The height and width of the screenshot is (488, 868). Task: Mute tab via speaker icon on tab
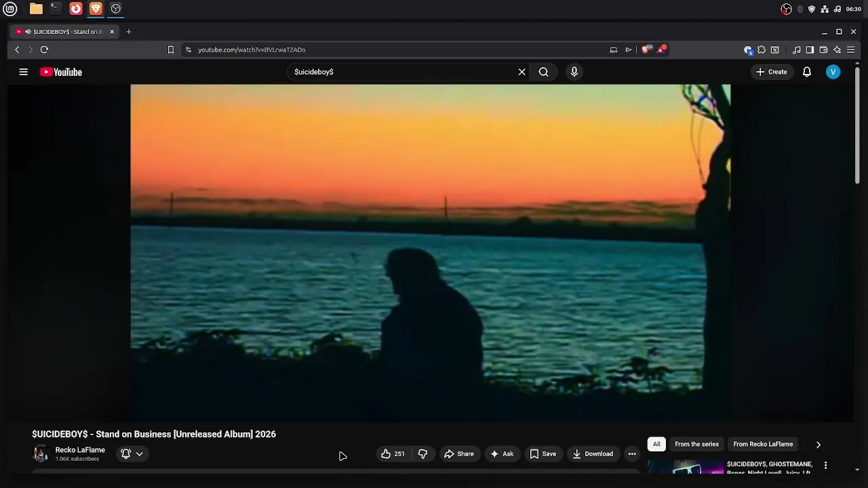pyautogui.click(x=28, y=32)
